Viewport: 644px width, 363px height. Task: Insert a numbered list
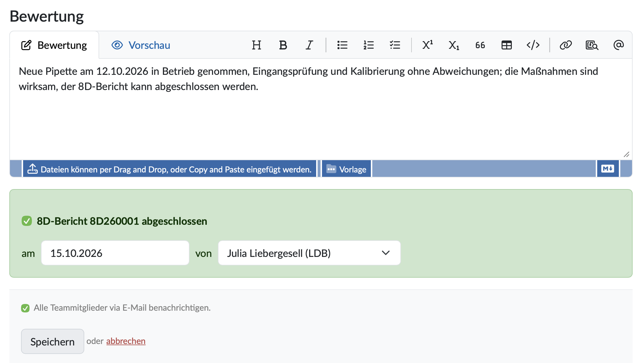point(369,45)
